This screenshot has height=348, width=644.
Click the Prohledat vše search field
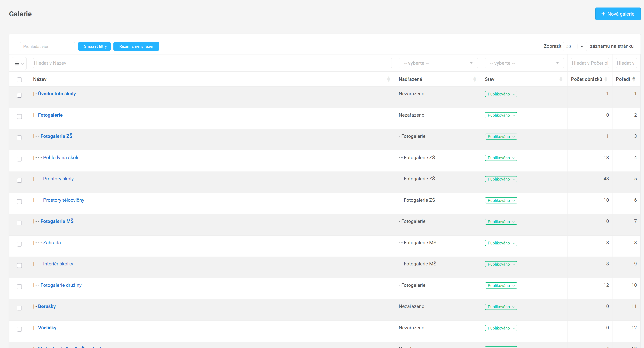pos(47,47)
